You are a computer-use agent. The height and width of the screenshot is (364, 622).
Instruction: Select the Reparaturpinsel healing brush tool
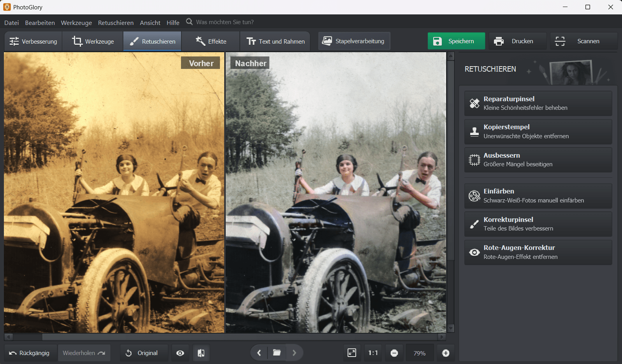tap(538, 104)
